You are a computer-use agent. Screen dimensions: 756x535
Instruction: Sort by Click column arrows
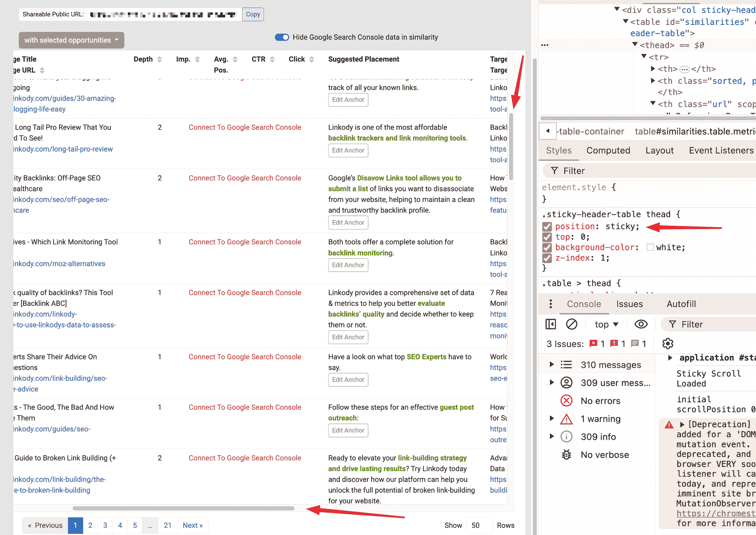tap(311, 59)
